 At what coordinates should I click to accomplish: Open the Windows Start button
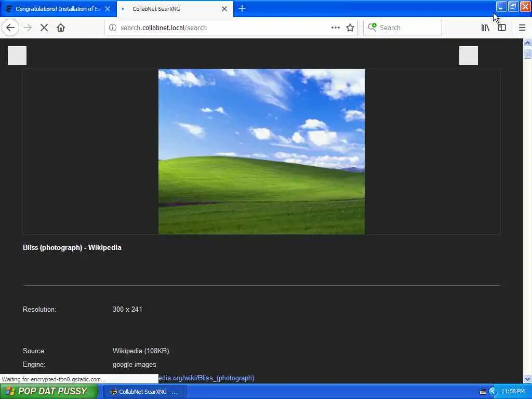click(49, 391)
